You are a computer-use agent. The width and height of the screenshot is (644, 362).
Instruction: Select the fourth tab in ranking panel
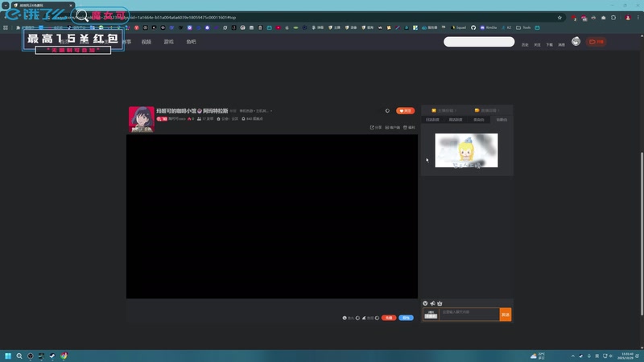pyautogui.click(x=502, y=120)
